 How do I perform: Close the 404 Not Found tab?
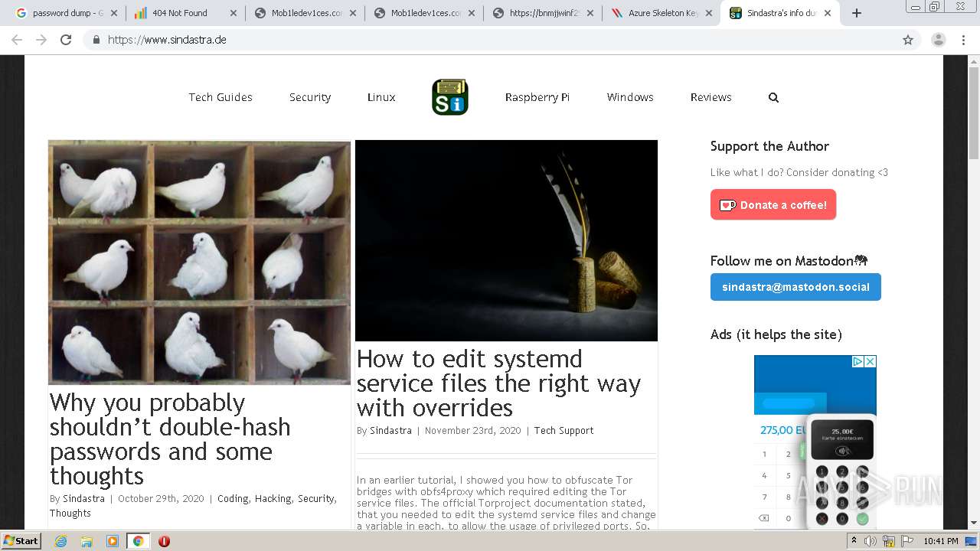[234, 13]
